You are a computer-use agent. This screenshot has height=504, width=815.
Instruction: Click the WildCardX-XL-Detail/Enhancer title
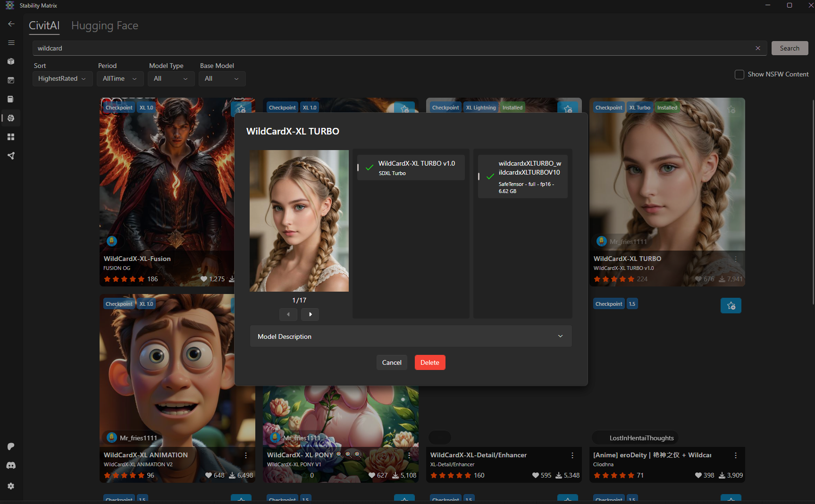pyautogui.click(x=479, y=455)
